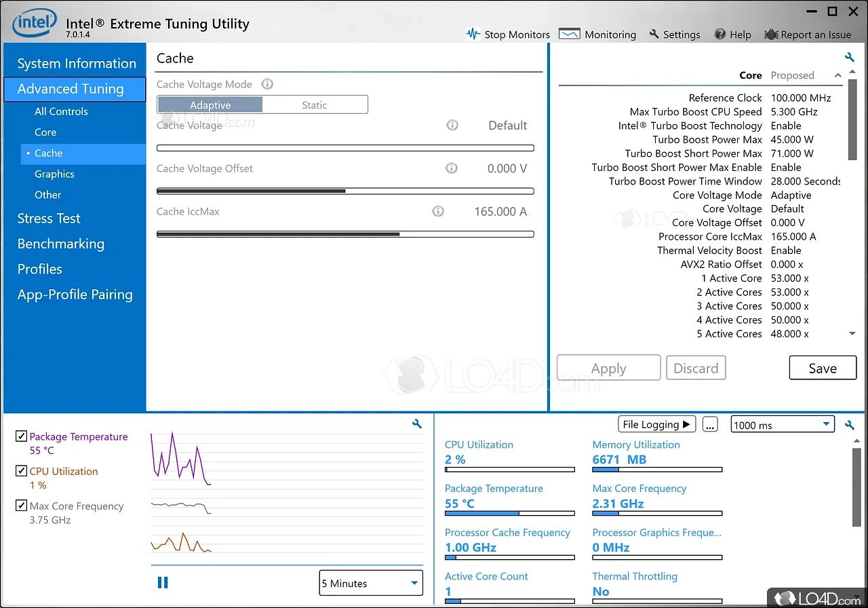Open Cache Voltage Mode info icon
The width and height of the screenshot is (868, 608).
coord(267,84)
